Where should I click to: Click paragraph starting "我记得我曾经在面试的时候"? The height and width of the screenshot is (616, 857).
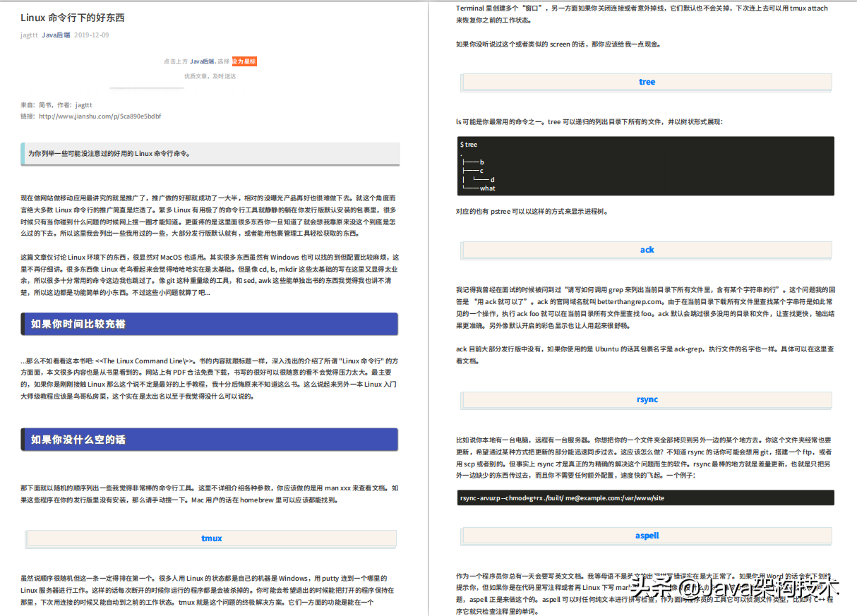point(645,308)
